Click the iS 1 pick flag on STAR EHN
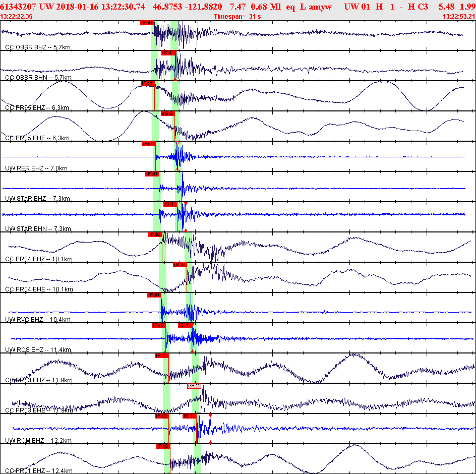 (170, 204)
